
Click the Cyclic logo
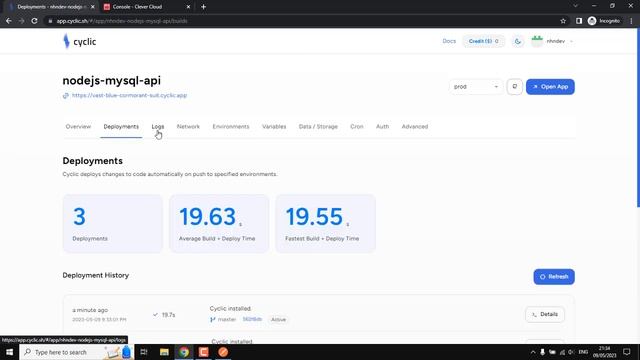pyautogui.click(x=80, y=41)
